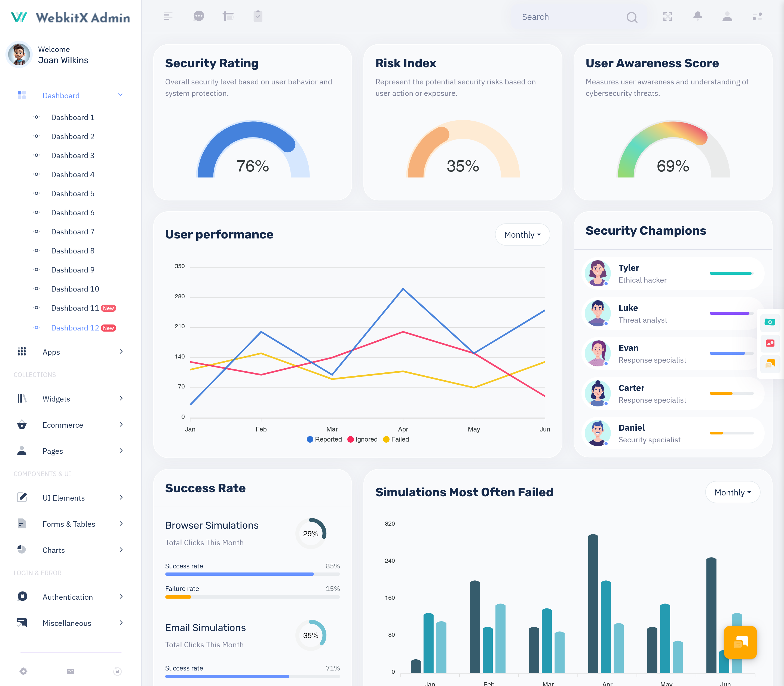Image resolution: width=784 pixels, height=686 pixels.
Task: Click the red image icon on right edge
Action: coord(770,343)
